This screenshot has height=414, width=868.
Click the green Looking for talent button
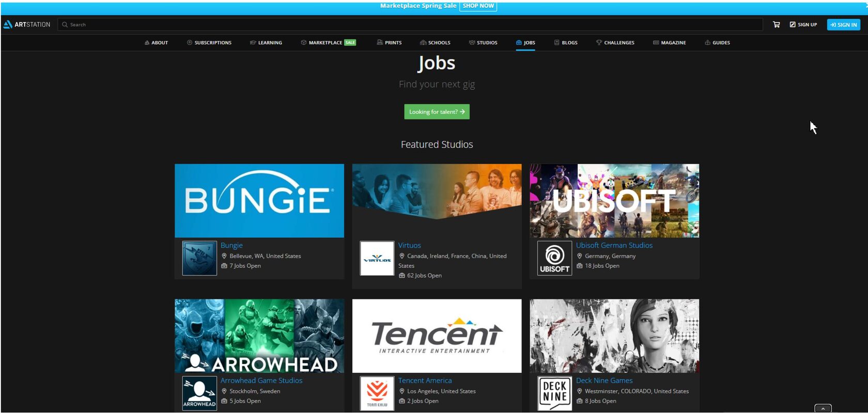437,112
